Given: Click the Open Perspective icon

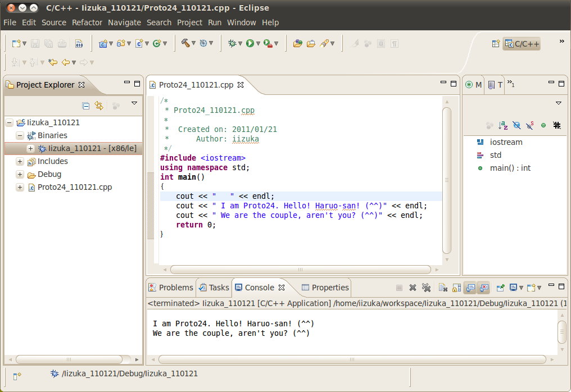Looking at the screenshot, I should (x=496, y=44).
